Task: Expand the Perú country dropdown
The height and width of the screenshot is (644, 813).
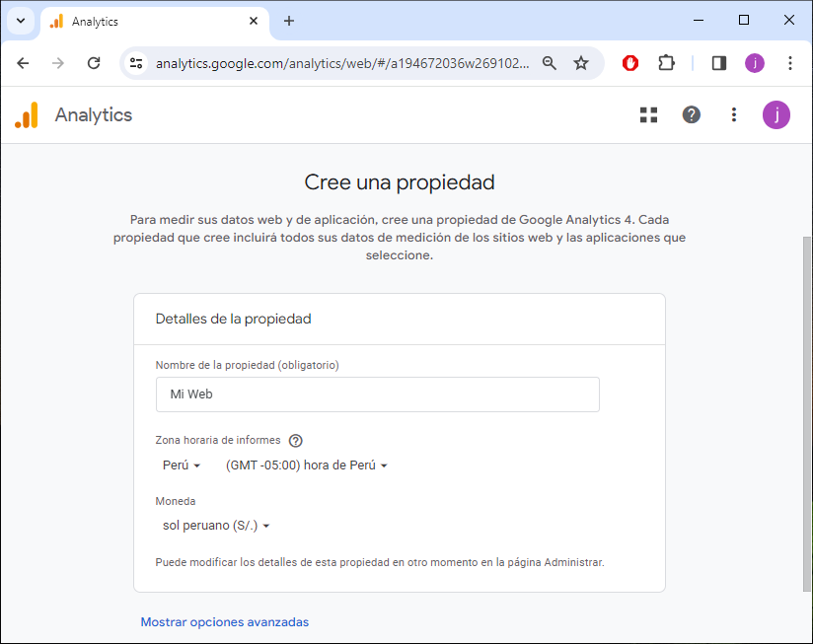Action: 182,465
